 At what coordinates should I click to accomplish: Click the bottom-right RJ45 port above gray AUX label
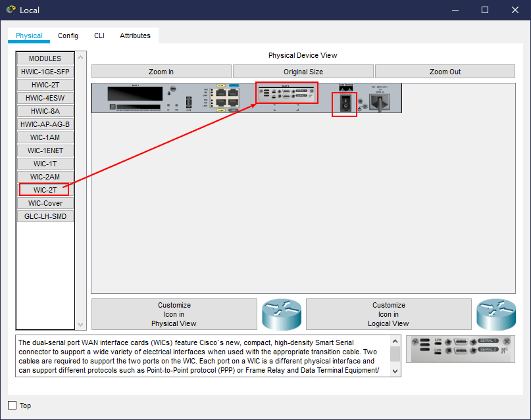pos(234,103)
